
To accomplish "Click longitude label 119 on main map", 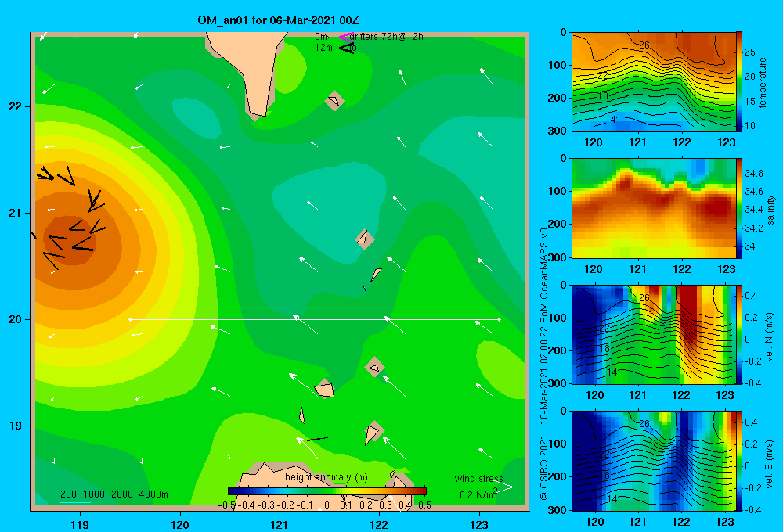I will [x=80, y=524].
